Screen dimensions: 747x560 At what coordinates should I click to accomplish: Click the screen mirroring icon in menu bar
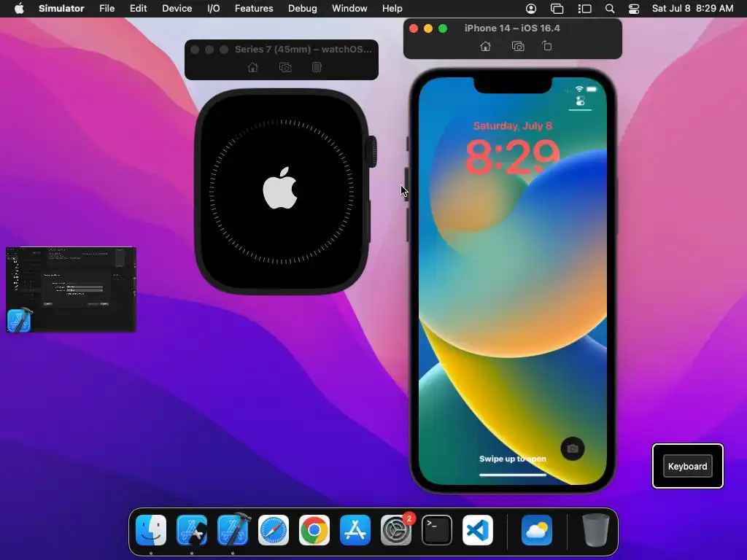coord(557,8)
